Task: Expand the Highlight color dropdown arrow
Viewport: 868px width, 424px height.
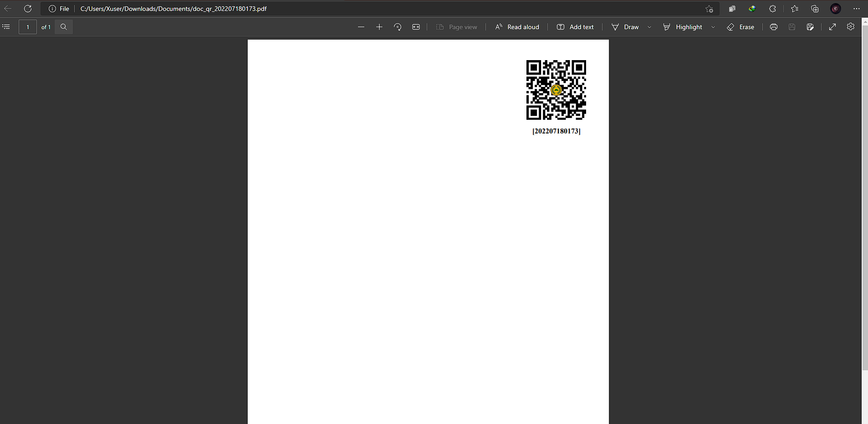Action: click(713, 27)
